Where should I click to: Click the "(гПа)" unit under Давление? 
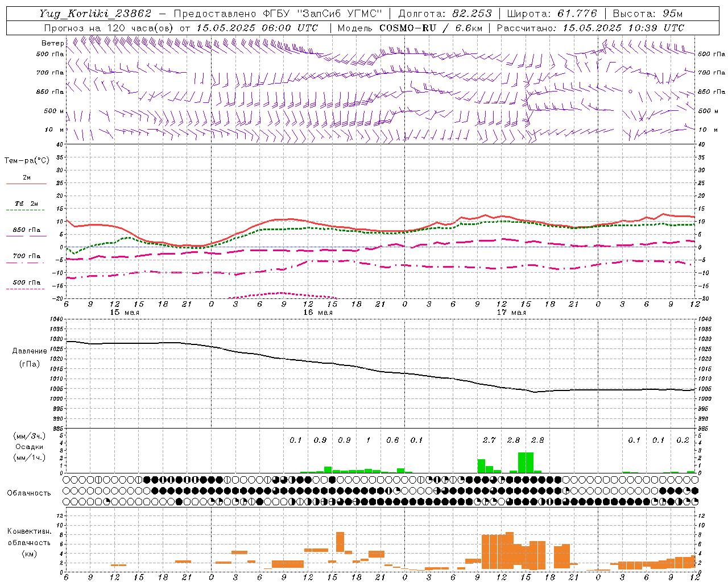click(x=30, y=364)
